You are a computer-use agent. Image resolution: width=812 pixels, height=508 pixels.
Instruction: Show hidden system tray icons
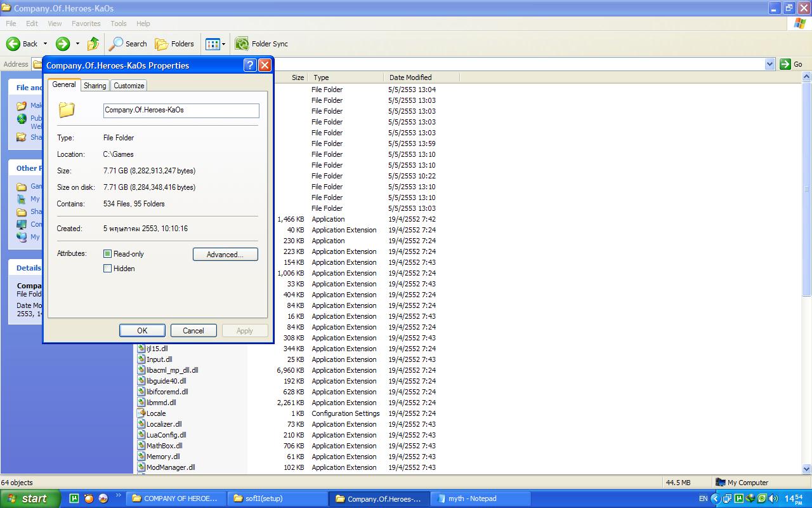715,498
